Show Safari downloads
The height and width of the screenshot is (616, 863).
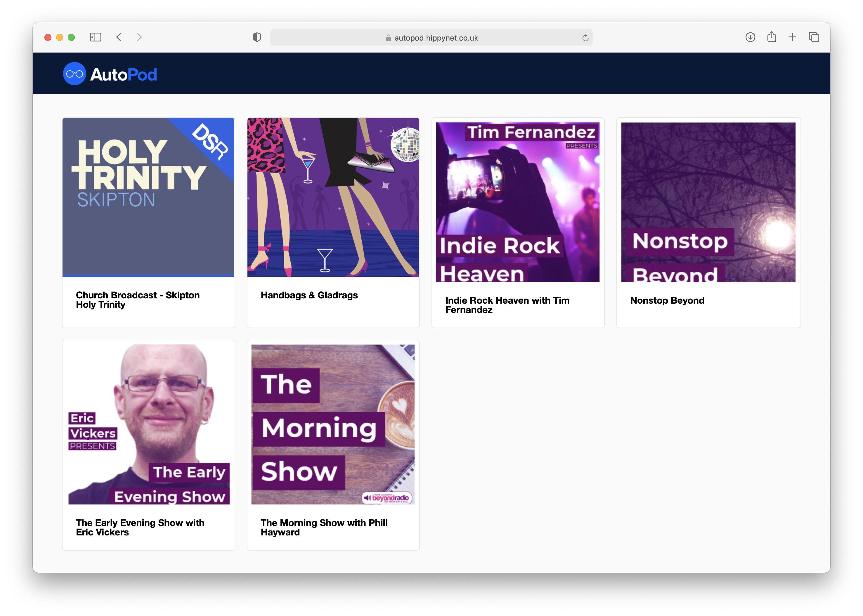coord(750,37)
